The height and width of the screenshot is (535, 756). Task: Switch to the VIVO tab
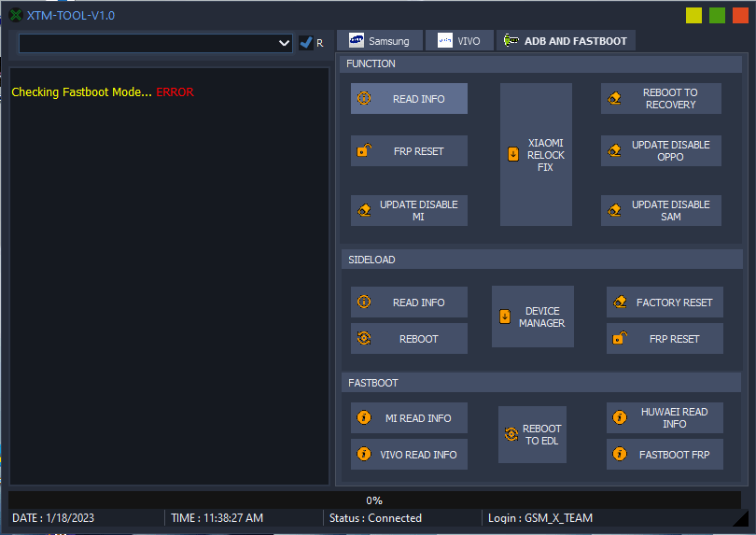pyautogui.click(x=459, y=40)
